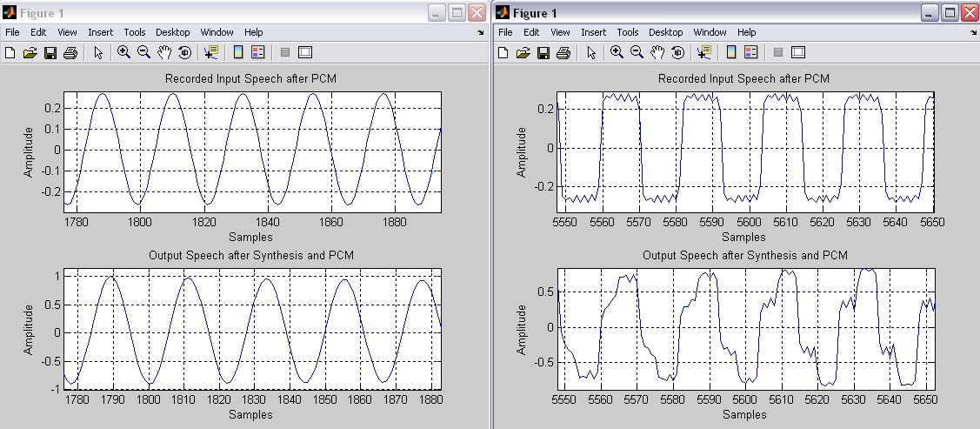The image size is (980, 429).
Task: Click left window's Recorded Input Speech title
Action: [251, 79]
